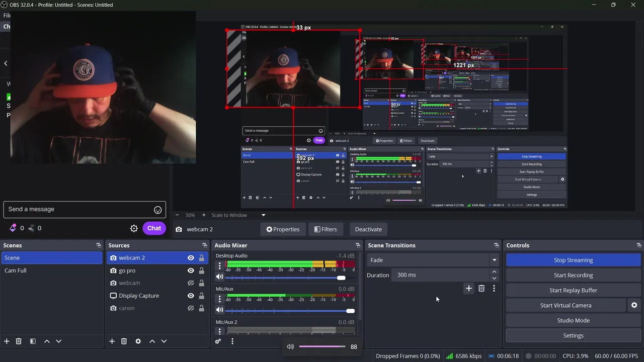
Task: Click Start Virtual Camera button
Action: pos(566,305)
